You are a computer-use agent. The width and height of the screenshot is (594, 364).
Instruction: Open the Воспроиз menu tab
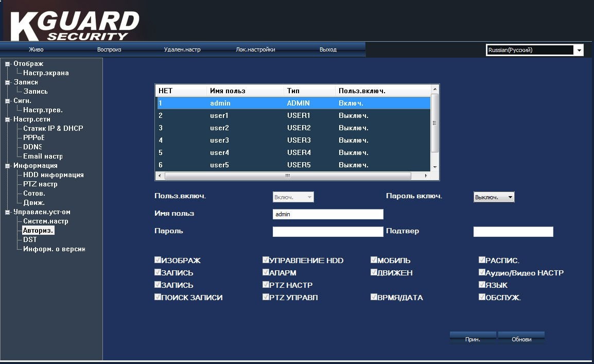109,49
